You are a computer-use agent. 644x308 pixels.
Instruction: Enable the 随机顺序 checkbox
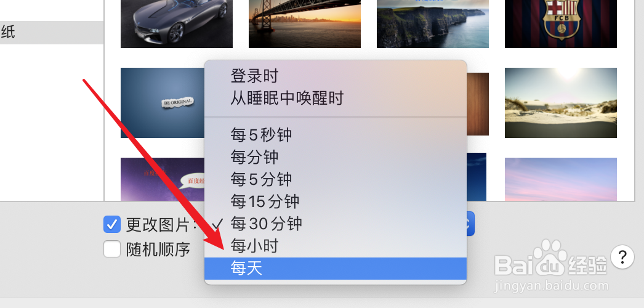pos(111,249)
